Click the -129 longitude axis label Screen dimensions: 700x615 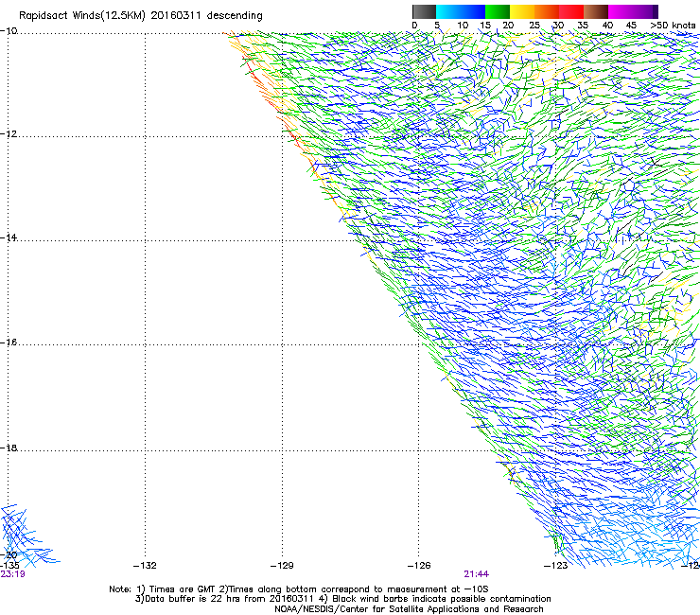(282, 566)
